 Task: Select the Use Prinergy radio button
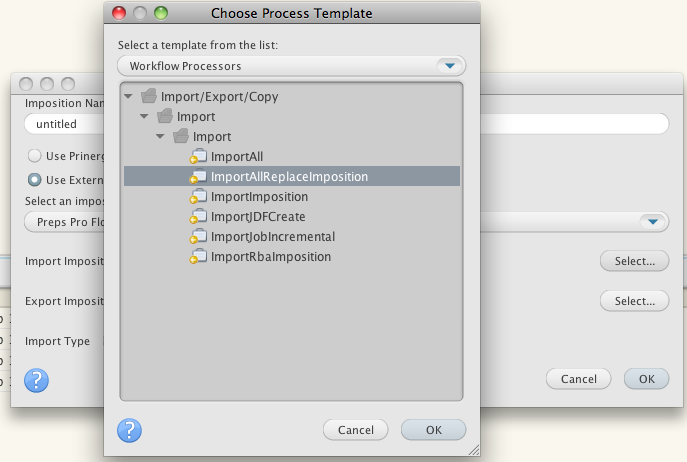[34, 156]
